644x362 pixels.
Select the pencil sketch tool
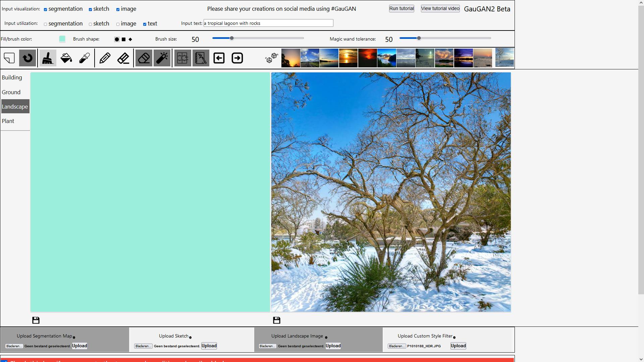pos(105,58)
